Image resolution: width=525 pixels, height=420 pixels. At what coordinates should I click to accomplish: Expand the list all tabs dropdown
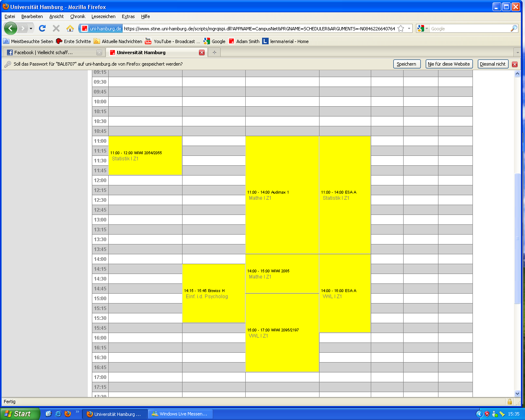tap(517, 52)
